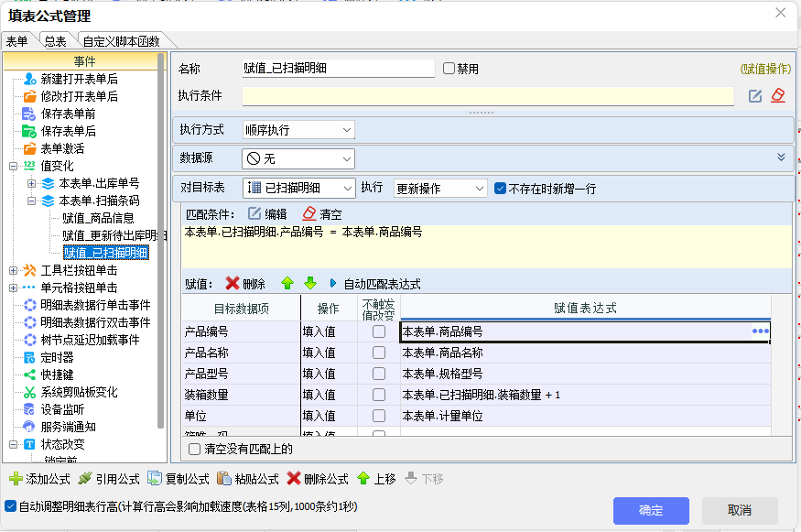This screenshot has height=532, width=801.
Task: Toggle 自动调整明细表行高 checkbox
Action: pyautogui.click(x=10, y=506)
